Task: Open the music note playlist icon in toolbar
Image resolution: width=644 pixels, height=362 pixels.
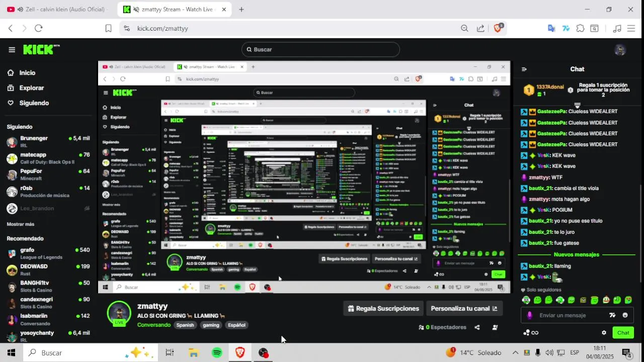Action: coord(617,28)
